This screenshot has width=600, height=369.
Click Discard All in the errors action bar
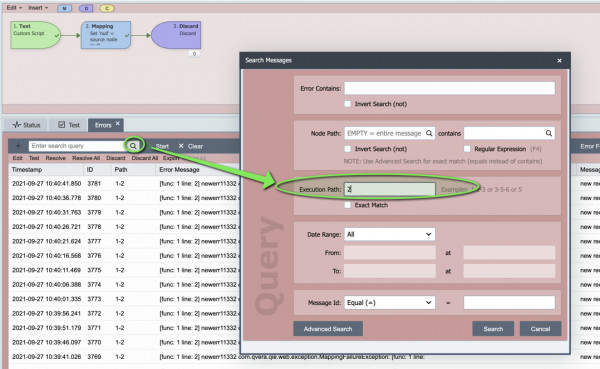[145, 158]
